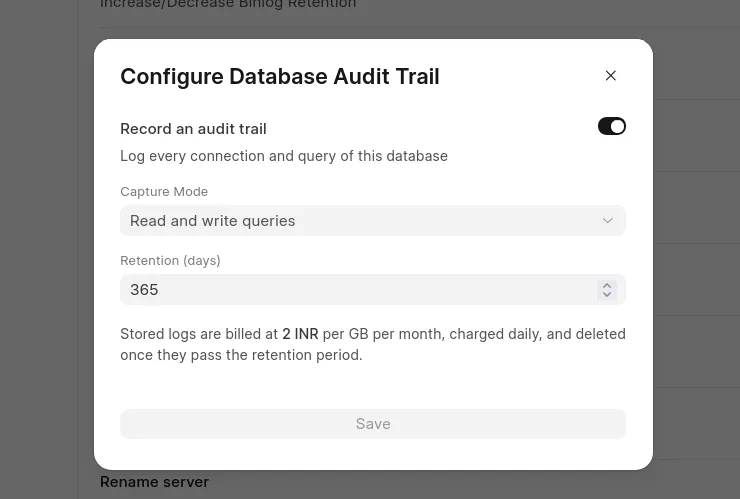740x499 pixels.
Task: Toggle off Record an audit trail switch
Action: tap(612, 126)
